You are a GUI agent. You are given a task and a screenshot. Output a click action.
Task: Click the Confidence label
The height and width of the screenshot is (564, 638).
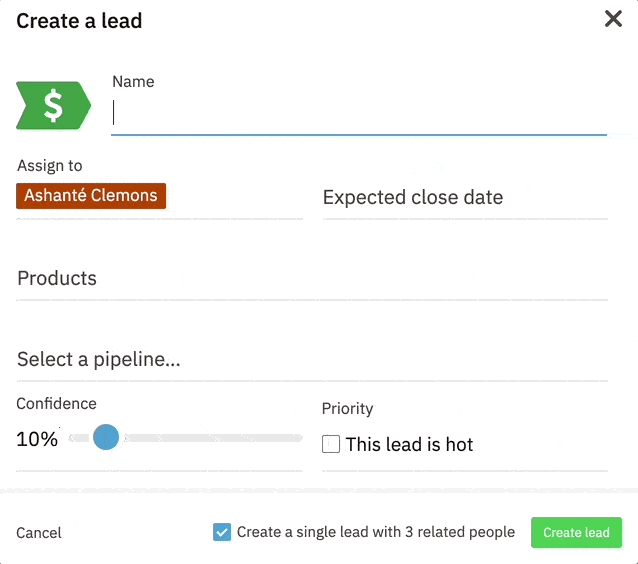[56, 404]
